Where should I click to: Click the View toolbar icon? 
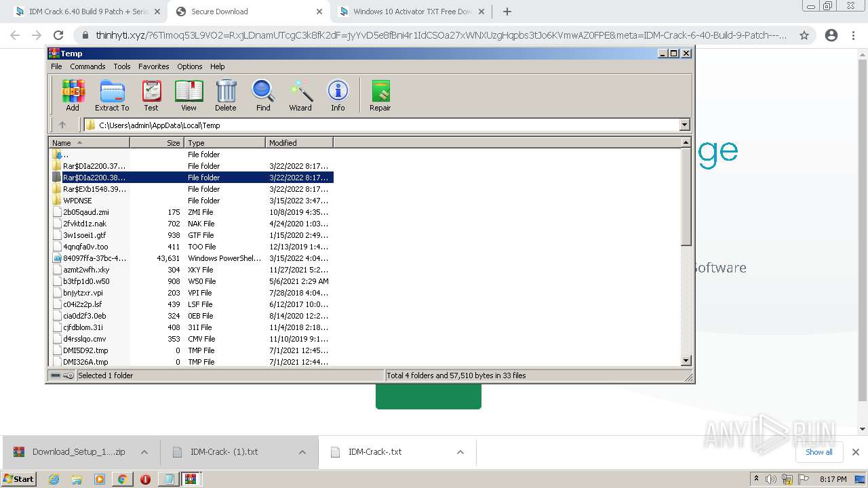[189, 95]
